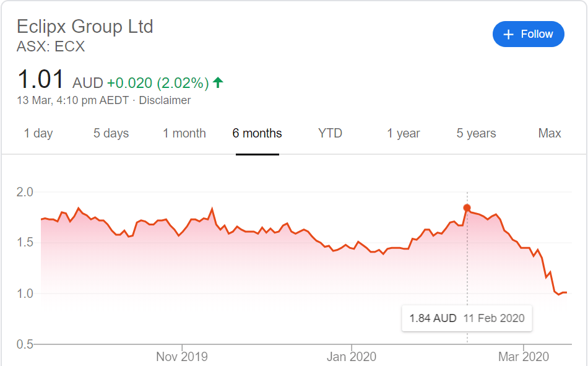Click the plus icon in Follow button
588x366 pixels.
click(509, 35)
